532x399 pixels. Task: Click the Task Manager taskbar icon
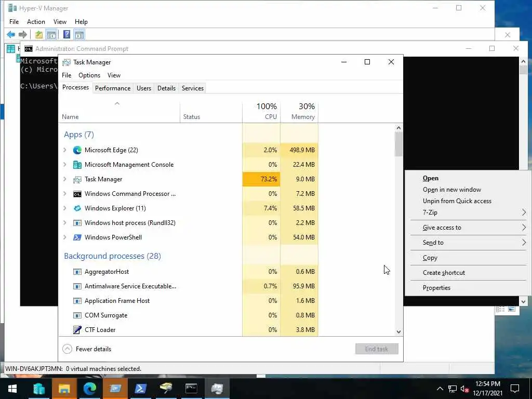pyautogui.click(x=217, y=389)
